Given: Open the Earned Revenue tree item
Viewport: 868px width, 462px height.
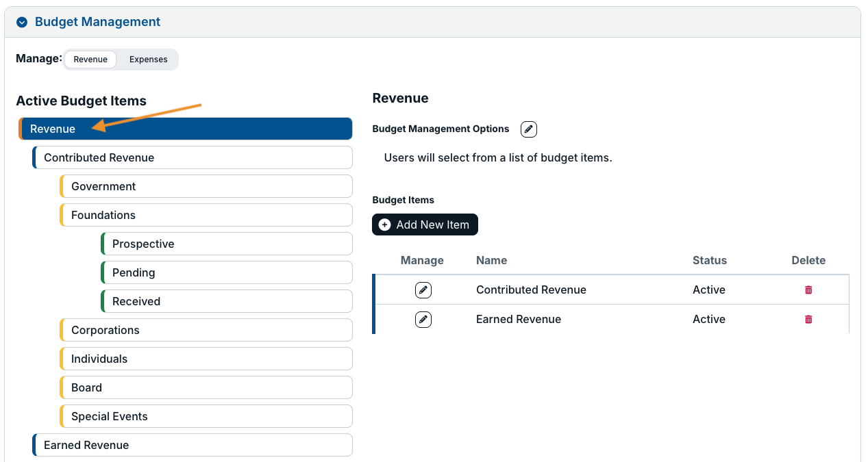Looking at the screenshot, I should 193,445.
